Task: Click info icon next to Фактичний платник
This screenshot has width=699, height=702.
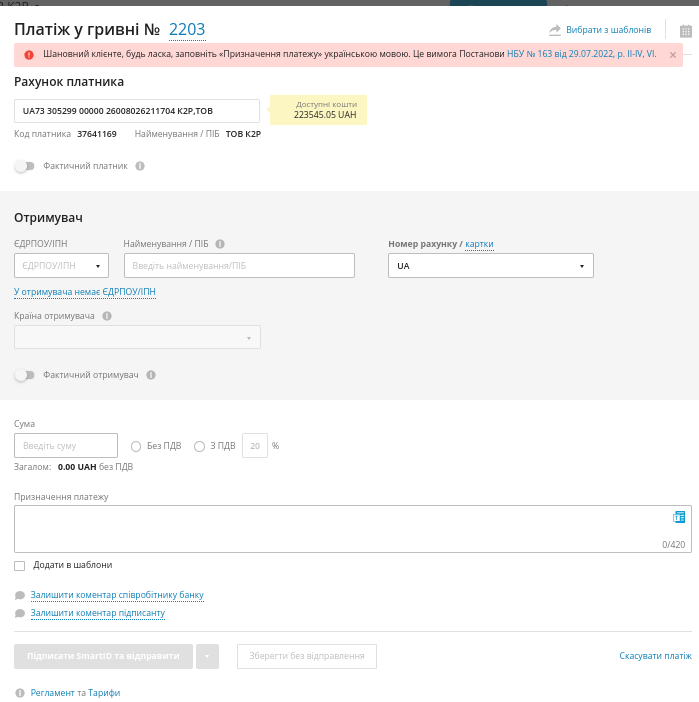Action: (140, 166)
